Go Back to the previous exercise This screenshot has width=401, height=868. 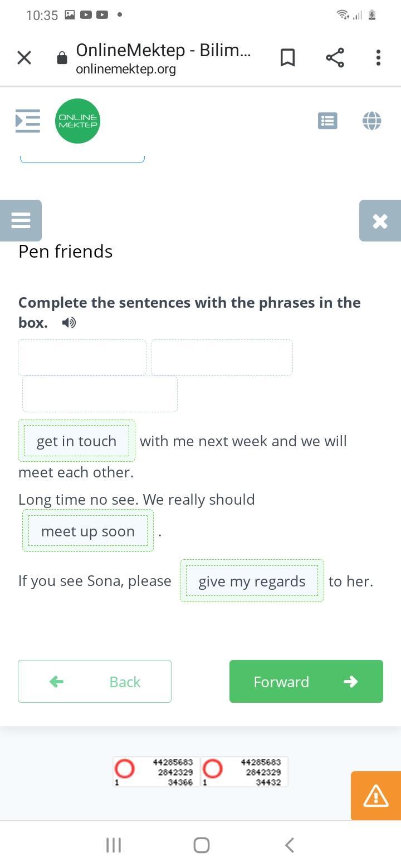(95, 681)
